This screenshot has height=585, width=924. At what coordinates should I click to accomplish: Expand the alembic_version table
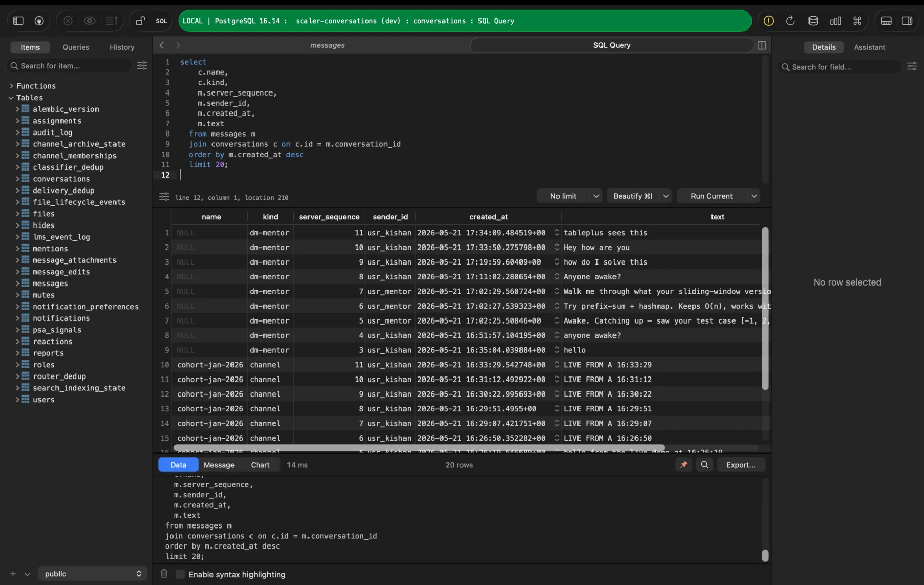pos(17,109)
